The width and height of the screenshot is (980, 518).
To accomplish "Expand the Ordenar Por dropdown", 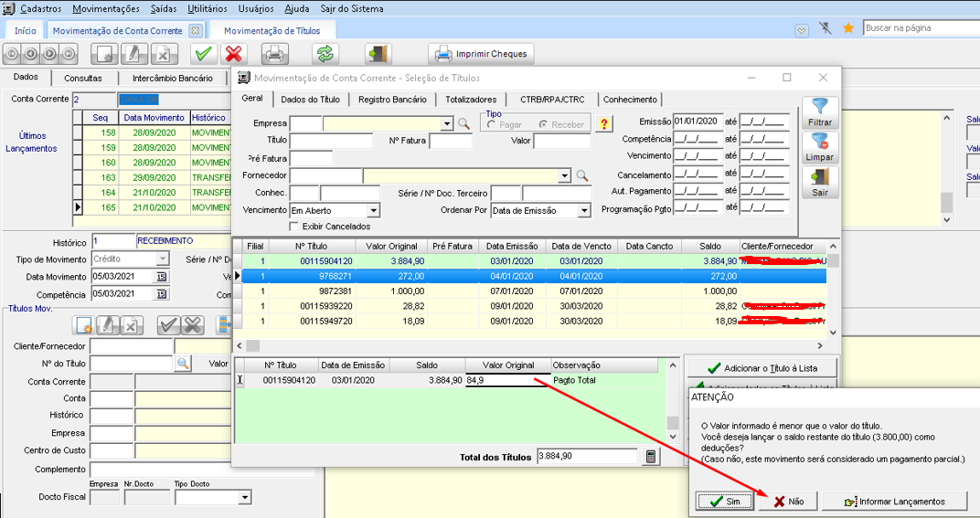I will click(584, 211).
